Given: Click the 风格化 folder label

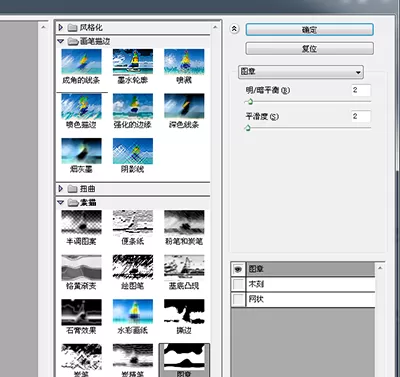Looking at the screenshot, I should [91, 27].
